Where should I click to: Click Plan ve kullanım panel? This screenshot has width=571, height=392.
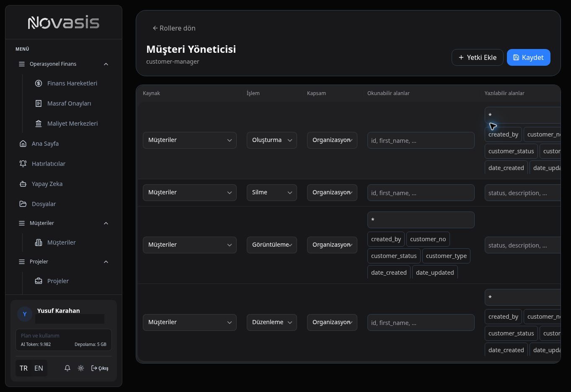point(64,340)
